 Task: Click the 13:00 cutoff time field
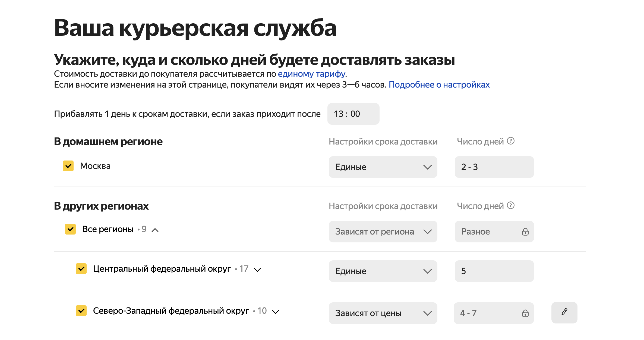click(x=353, y=114)
